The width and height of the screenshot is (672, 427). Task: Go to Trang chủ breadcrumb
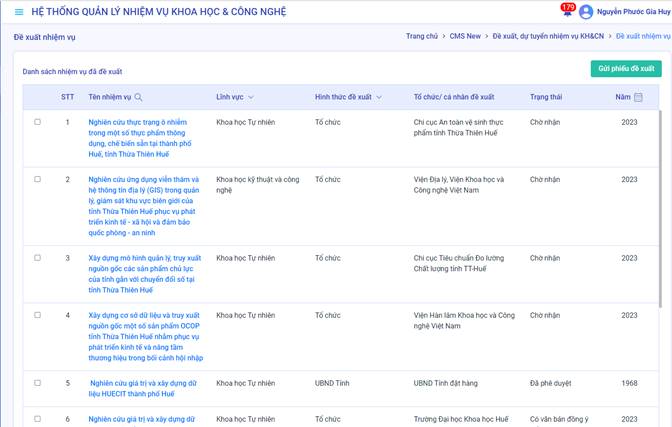(422, 36)
